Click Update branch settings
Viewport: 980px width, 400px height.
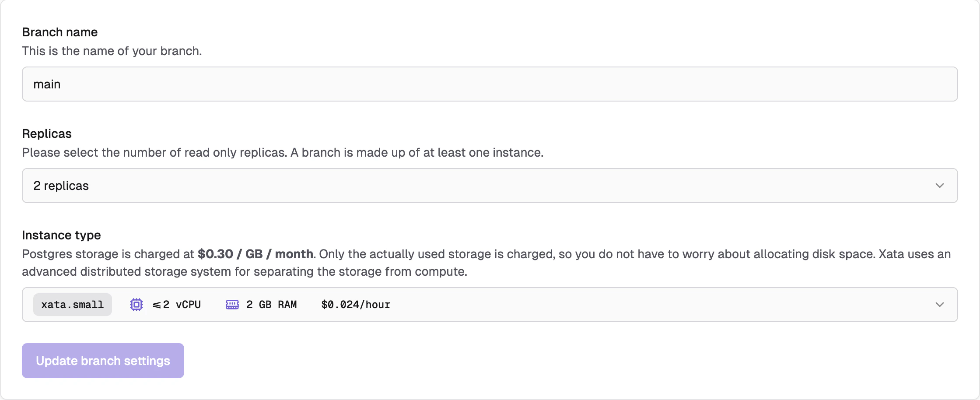click(103, 361)
